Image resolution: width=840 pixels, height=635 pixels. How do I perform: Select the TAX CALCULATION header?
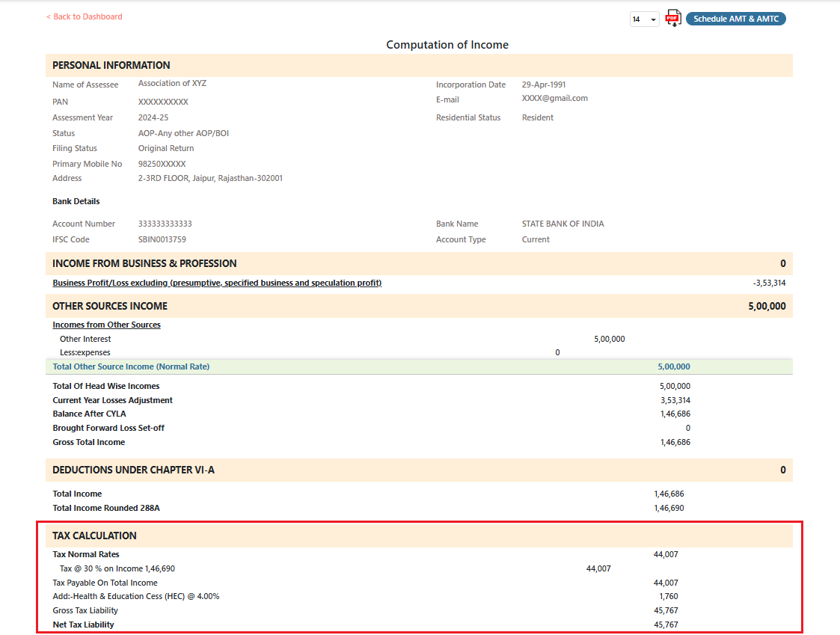coord(419,536)
